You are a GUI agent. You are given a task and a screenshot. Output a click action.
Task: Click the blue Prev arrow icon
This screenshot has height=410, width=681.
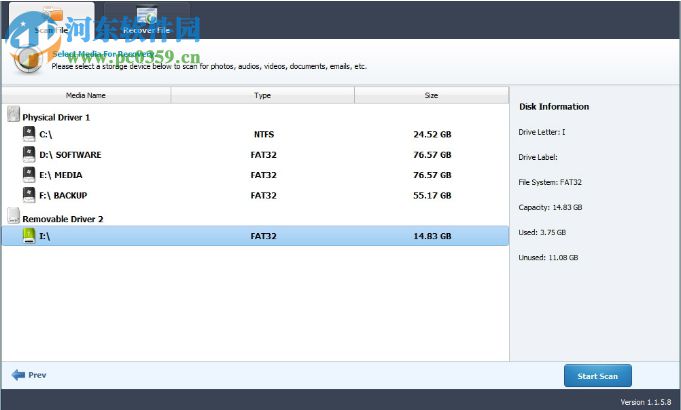coord(18,375)
